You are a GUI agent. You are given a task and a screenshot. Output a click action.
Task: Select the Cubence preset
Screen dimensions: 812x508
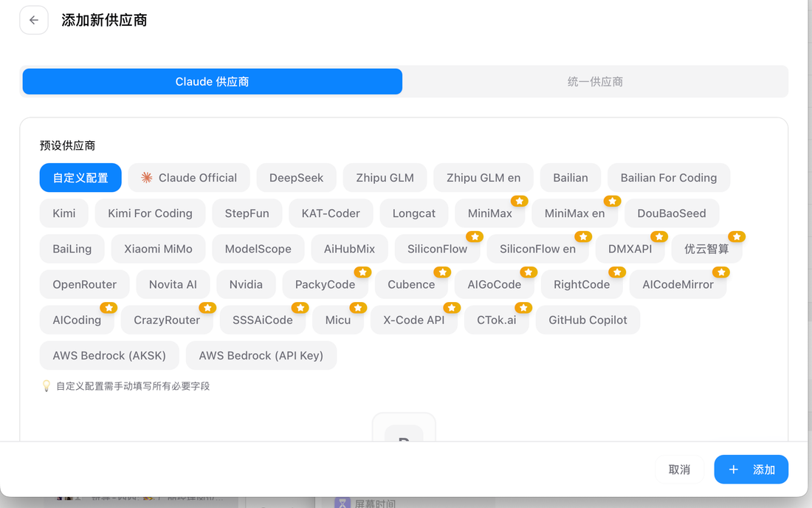(411, 284)
